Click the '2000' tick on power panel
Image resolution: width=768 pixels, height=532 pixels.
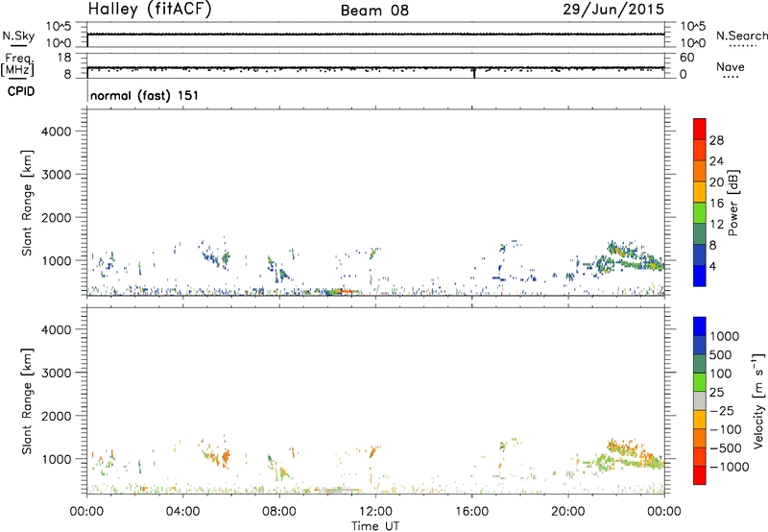click(x=57, y=217)
